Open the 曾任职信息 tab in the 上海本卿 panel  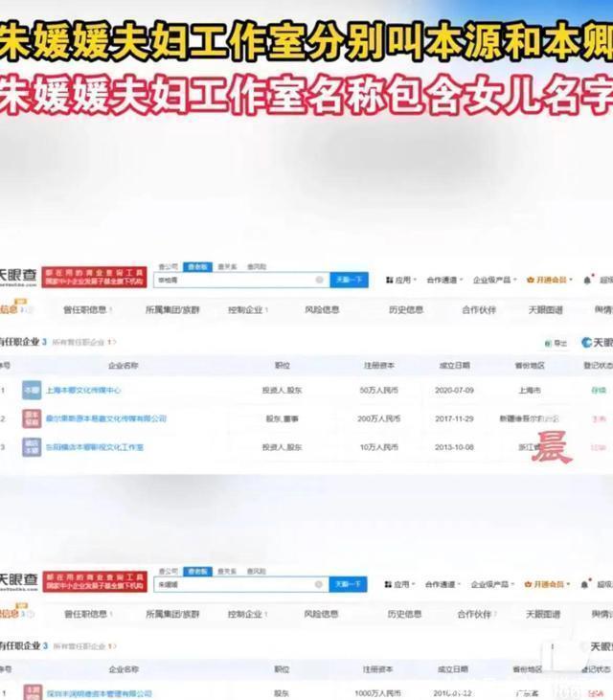[x=87, y=309]
